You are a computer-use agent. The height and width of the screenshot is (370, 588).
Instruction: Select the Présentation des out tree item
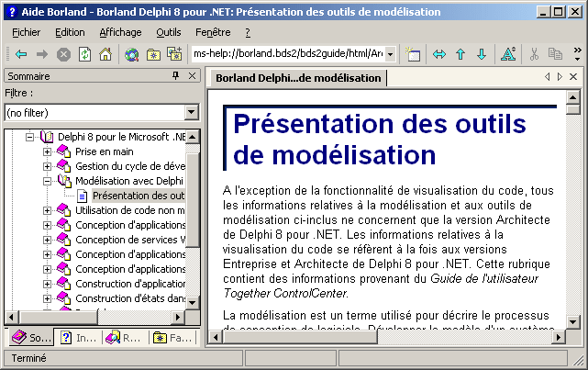click(139, 196)
